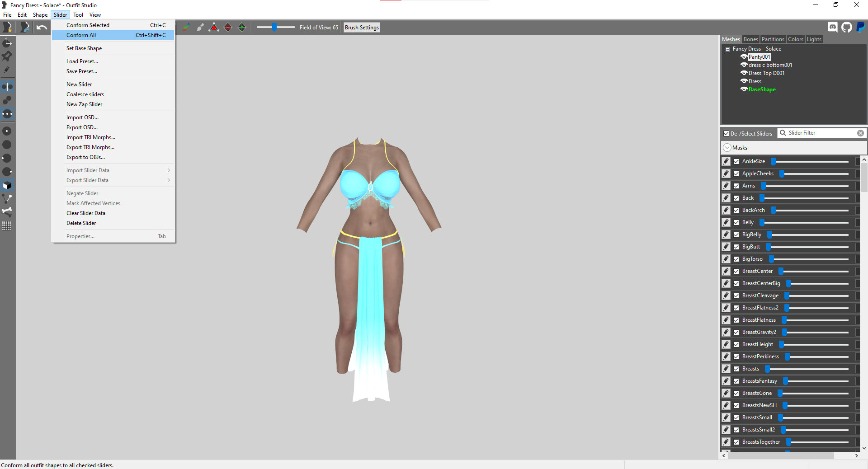The image size is (868, 469).
Task: Switch to the Partitions tab
Action: click(x=773, y=39)
